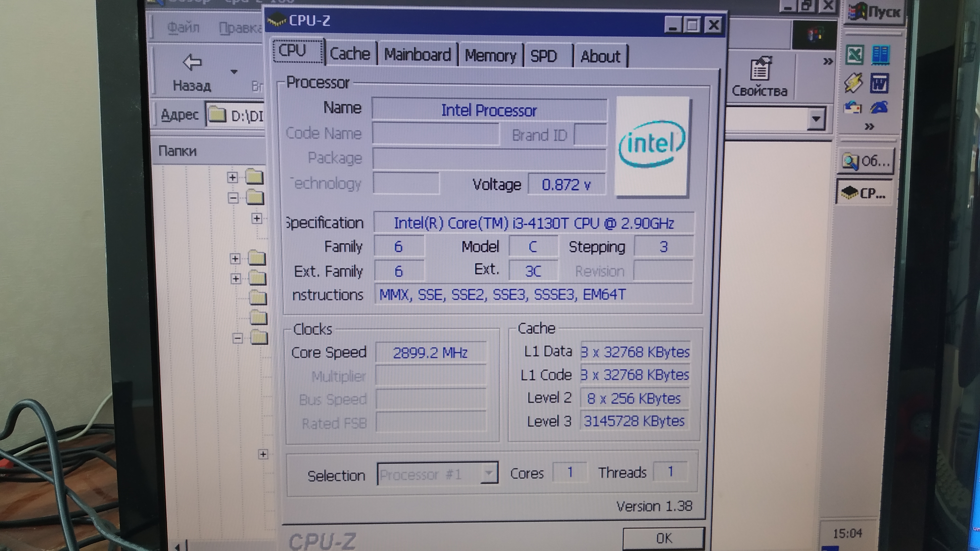Open the Mainboard tab

point(417,54)
